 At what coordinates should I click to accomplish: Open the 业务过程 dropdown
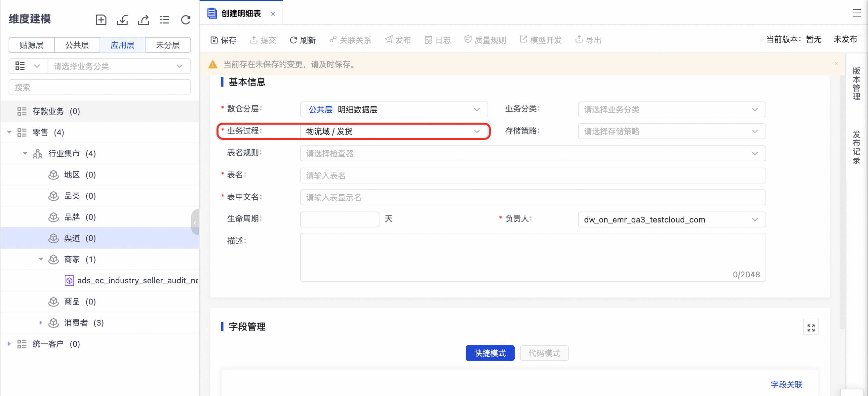(x=394, y=131)
